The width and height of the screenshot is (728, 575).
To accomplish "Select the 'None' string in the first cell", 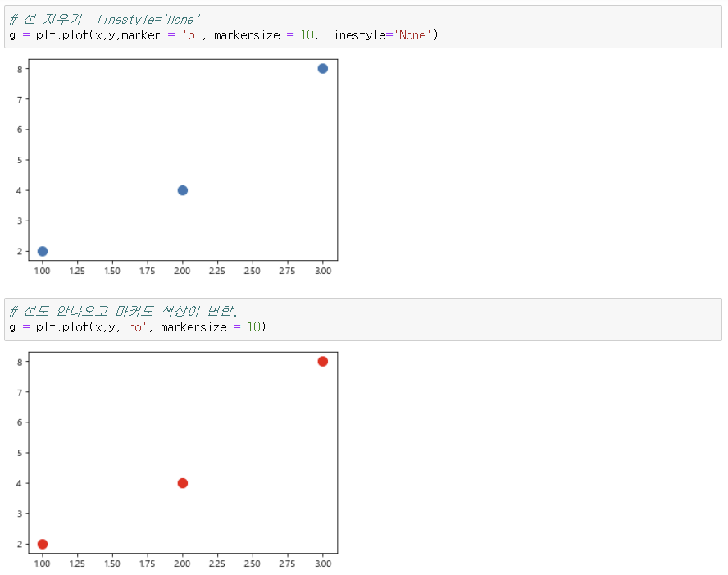I will click(412, 34).
